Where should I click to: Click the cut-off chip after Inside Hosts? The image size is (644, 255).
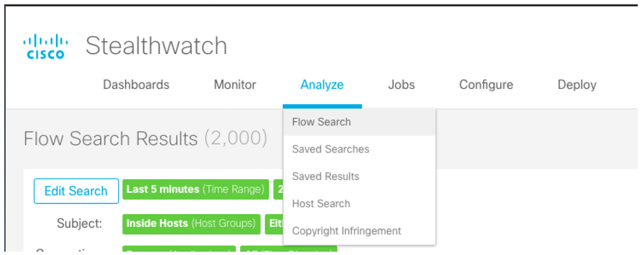pyautogui.click(x=275, y=224)
